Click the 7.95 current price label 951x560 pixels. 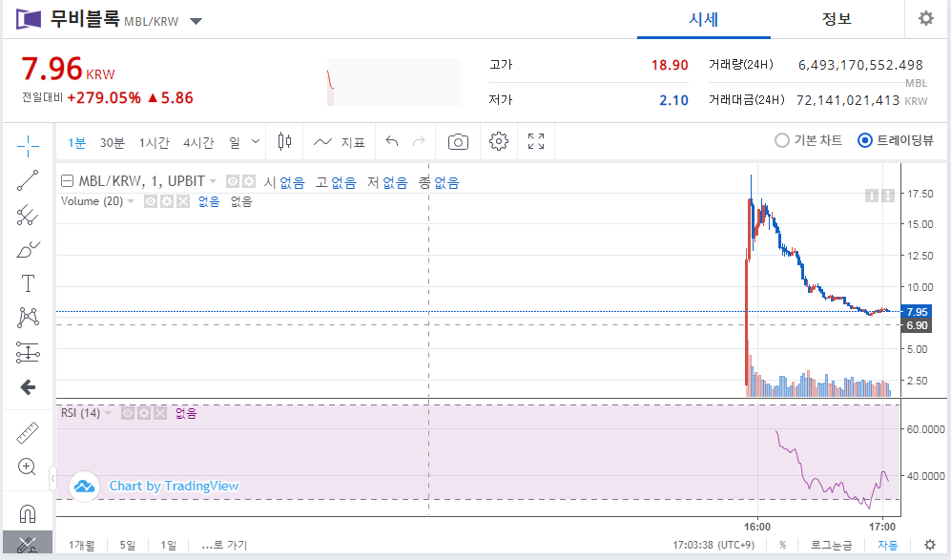click(x=917, y=311)
